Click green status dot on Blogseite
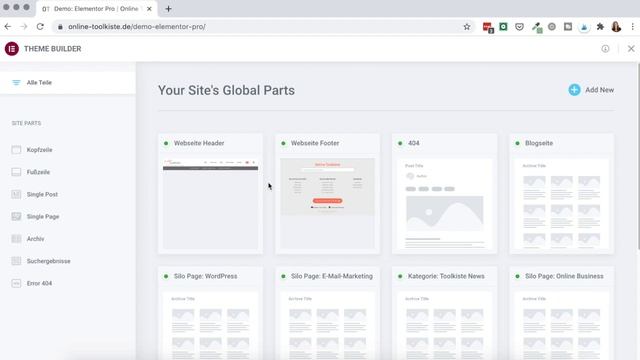Screen dimensions: 640x360 518,143
